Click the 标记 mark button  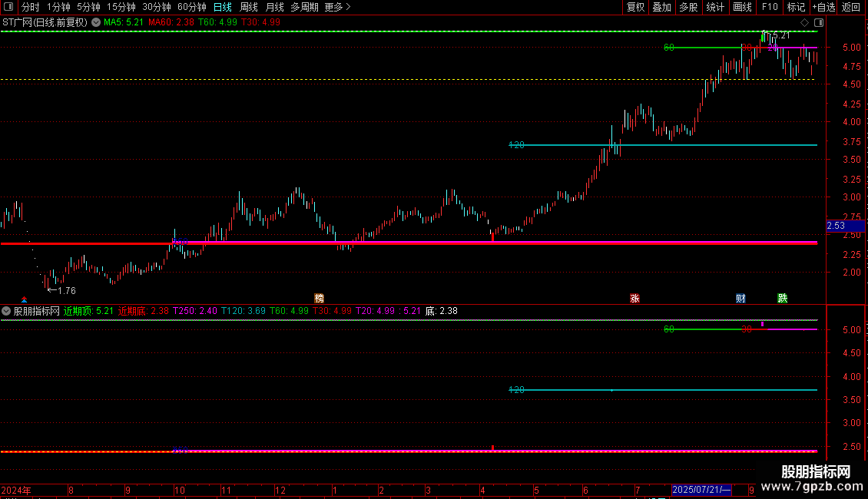click(796, 7)
